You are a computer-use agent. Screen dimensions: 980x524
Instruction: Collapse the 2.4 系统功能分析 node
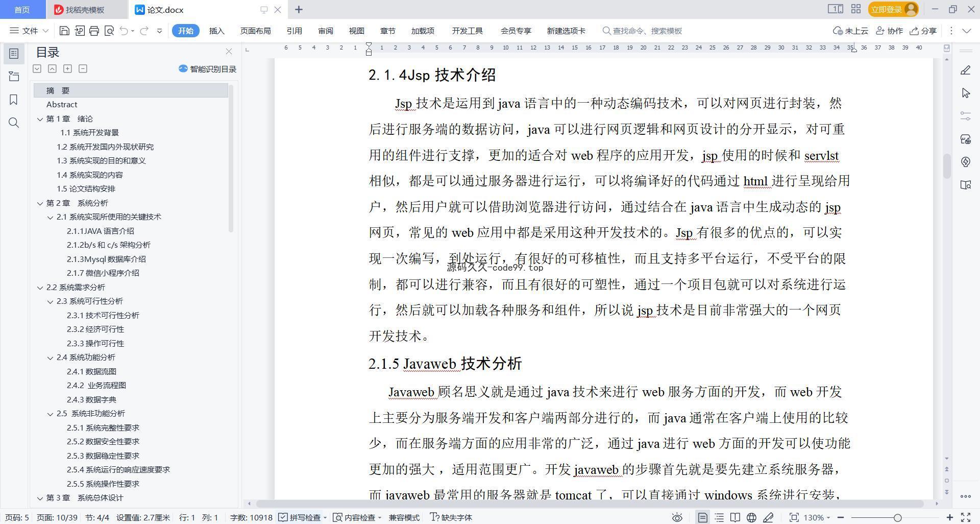pyautogui.click(x=50, y=358)
